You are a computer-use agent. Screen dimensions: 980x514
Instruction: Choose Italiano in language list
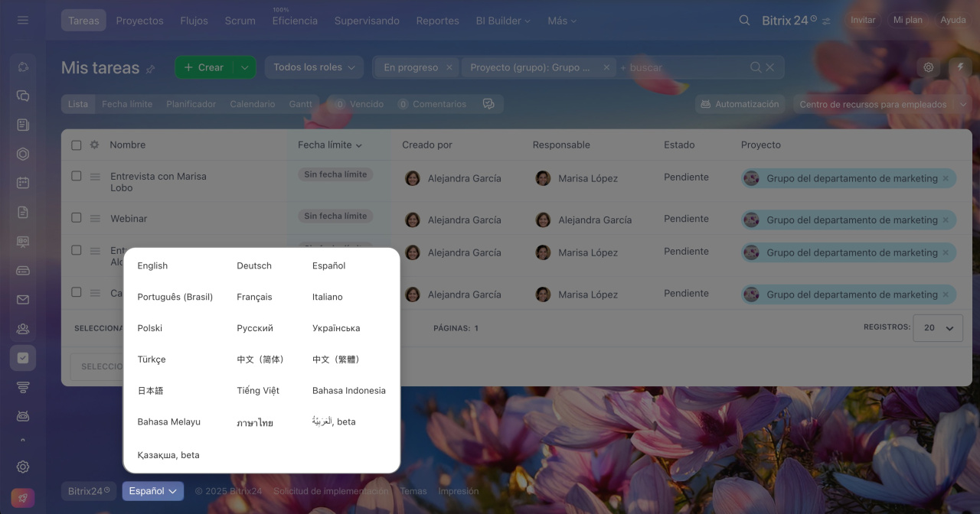click(328, 297)
